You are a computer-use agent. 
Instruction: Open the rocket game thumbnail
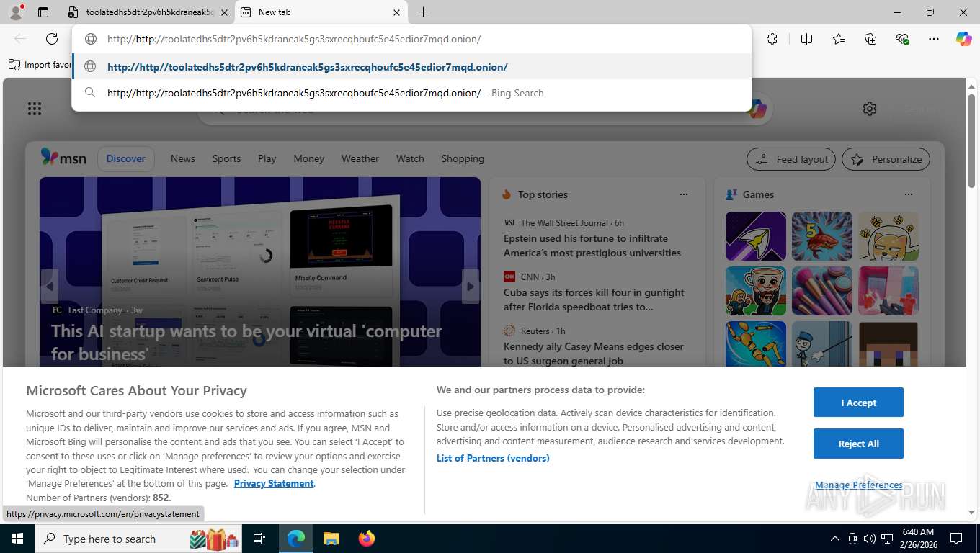tap(756, 236)
